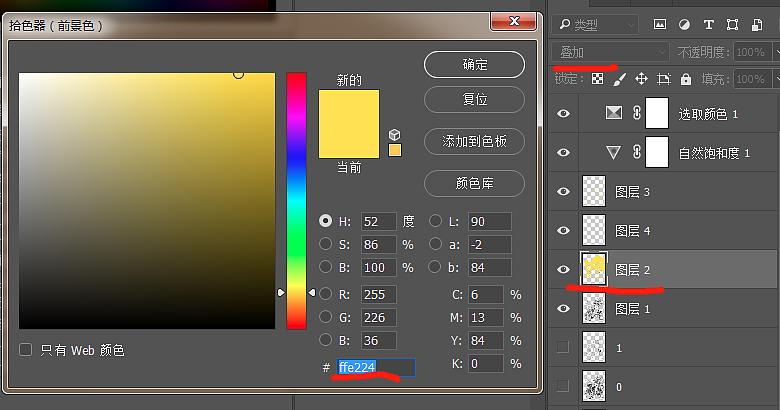
Task: Select the Lab b radio button
Action: coord(435,267)
